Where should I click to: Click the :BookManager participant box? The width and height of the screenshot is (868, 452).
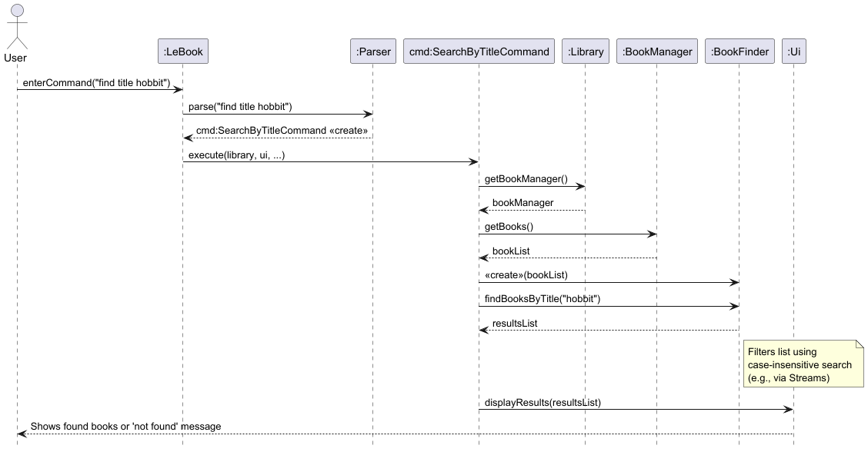click(x=657, y=52)
